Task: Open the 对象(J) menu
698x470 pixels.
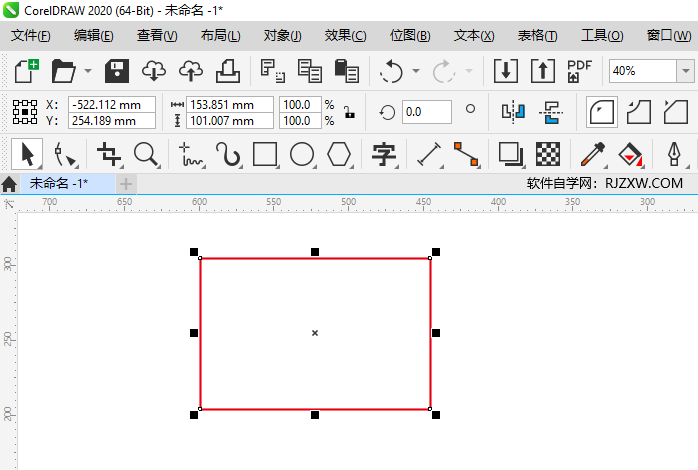Action: [283, 35]
